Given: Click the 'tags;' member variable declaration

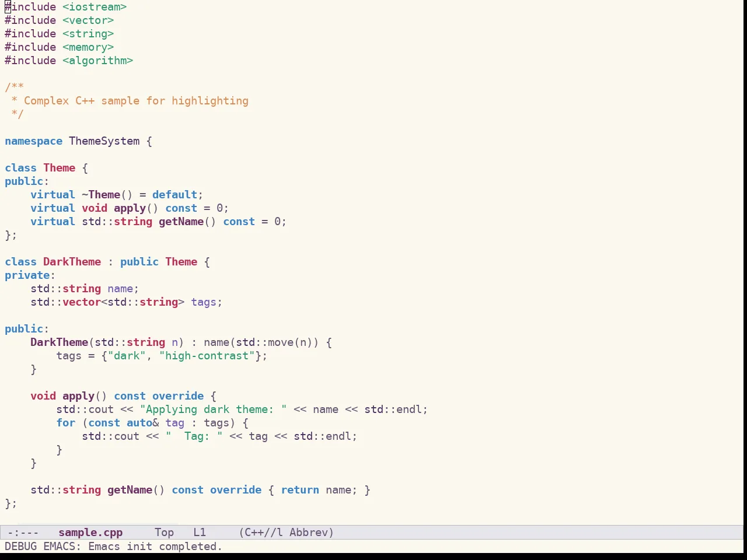Looking at the screenshot, I should [x=207, y=302].
